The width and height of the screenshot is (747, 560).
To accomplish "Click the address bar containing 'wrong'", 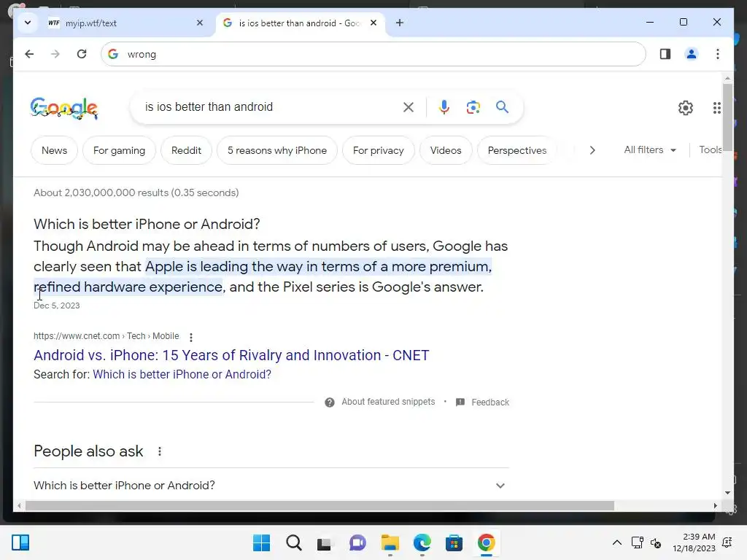I will coord(373,54).
